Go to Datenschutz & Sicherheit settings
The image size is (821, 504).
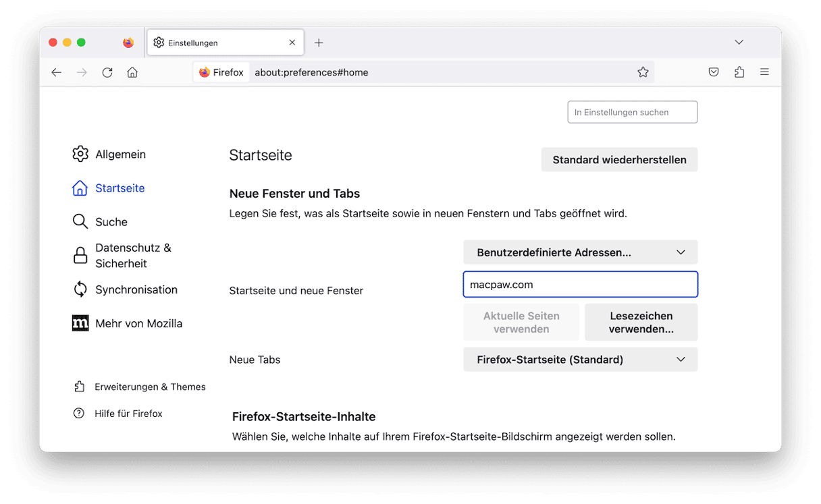122,256
